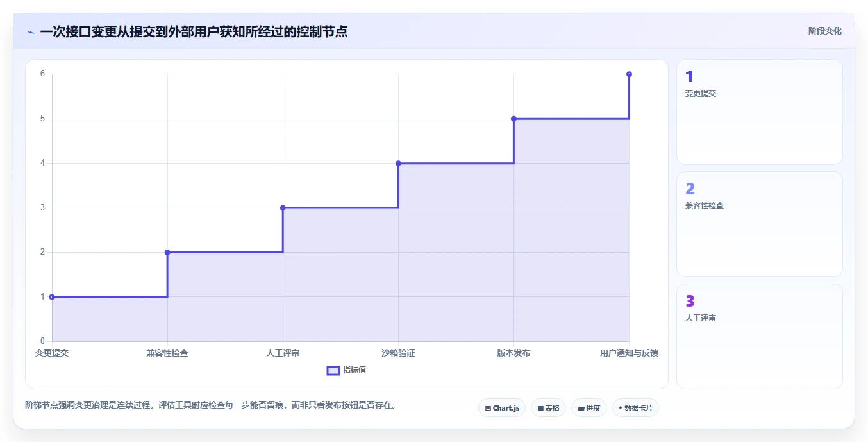Open the 兼容性检查 card numbered 2
The image size is (868, 442).
759,225
